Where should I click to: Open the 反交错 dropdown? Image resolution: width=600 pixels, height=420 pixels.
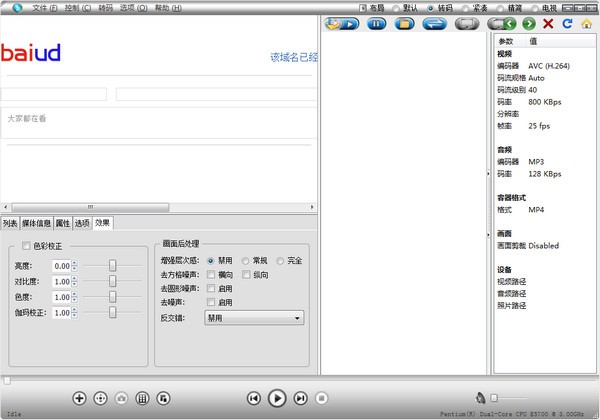(x=254, y=318)
